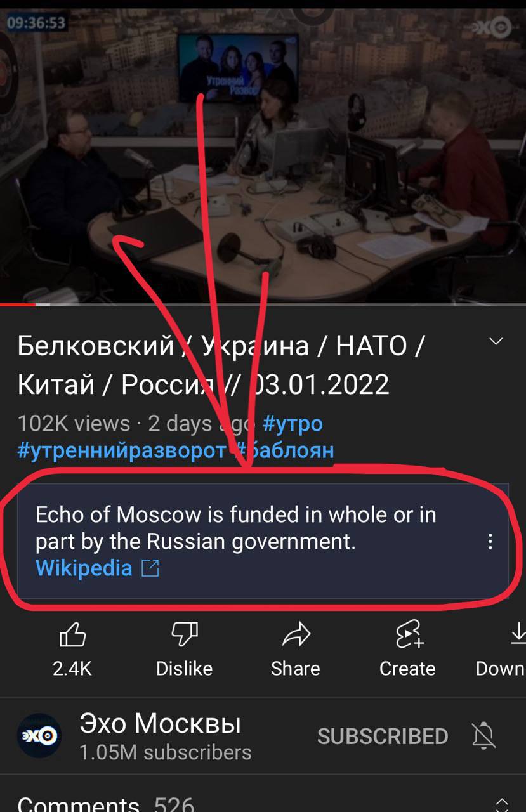
Task: Tap the Download arrow icon
Action: 518,635
